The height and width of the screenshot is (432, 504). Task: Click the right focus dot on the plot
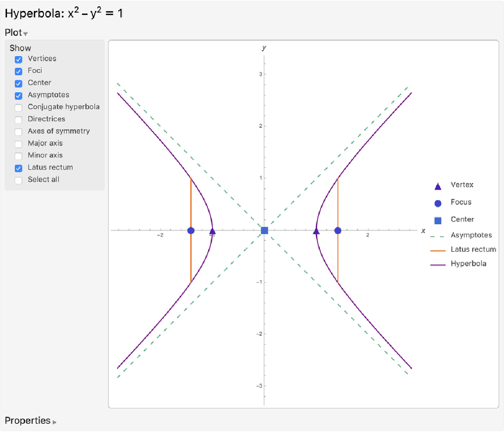tap(338, 230)
